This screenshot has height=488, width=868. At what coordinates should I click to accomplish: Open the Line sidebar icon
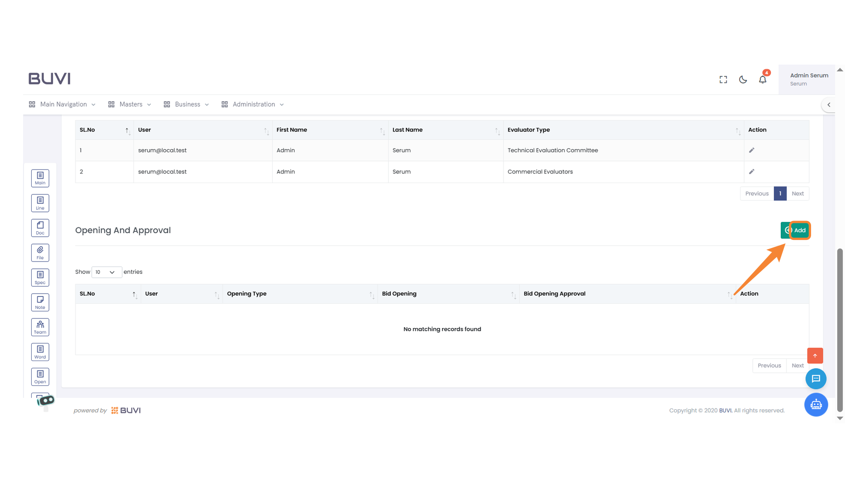(x=40, y=203)
